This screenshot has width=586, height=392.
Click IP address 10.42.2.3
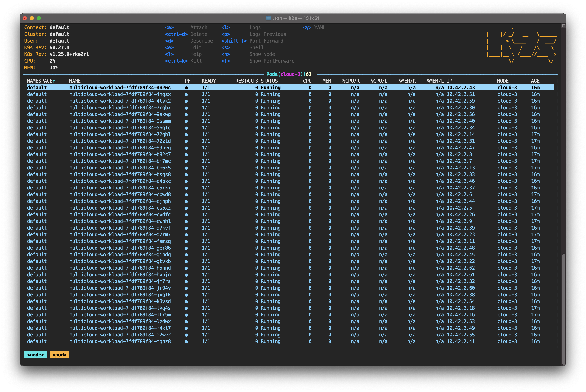(x=459, y=155)
